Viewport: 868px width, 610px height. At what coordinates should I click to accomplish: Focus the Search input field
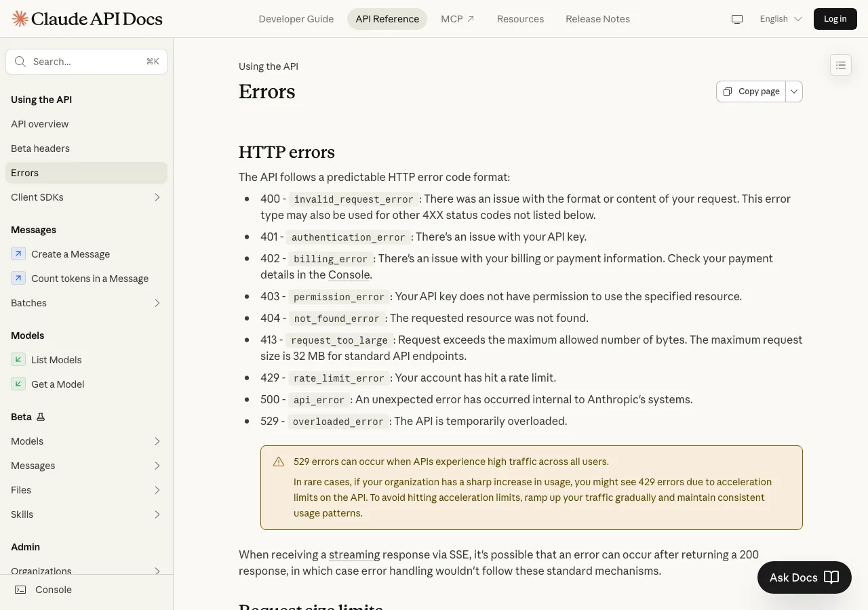pyautogui.click(x=86, y=62)
